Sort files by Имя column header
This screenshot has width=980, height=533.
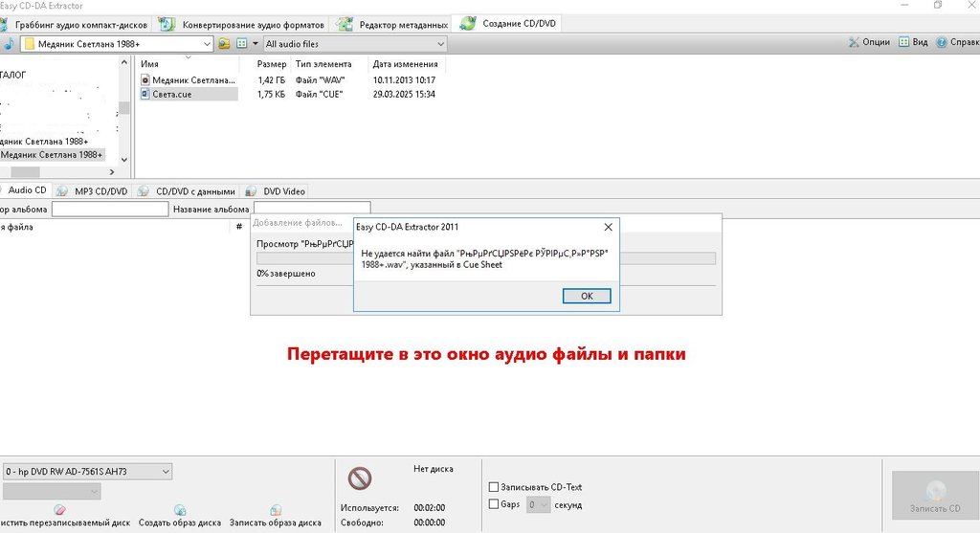pos(149,64)
